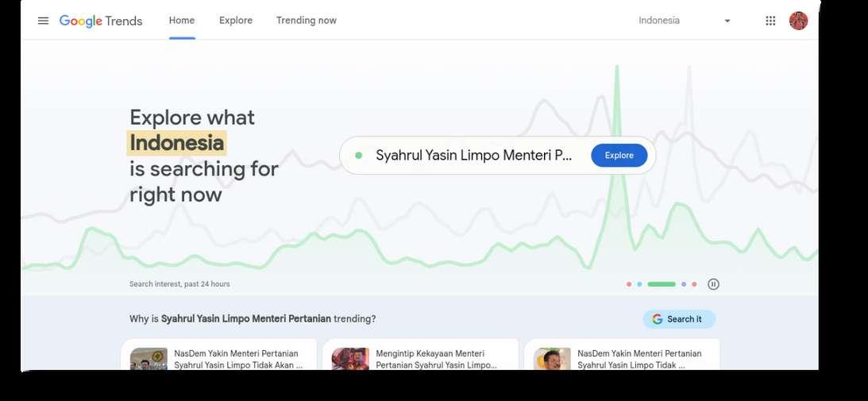Image resolution: width=868 pixels, height=401 pixels.
Task: Select the purple carousel indicator dot
Action: (684, 284)
